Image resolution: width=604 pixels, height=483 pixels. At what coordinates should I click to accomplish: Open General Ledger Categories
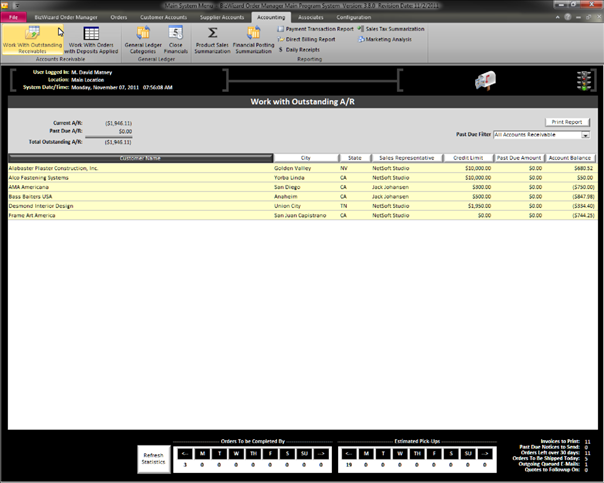(x=143, y=40)
